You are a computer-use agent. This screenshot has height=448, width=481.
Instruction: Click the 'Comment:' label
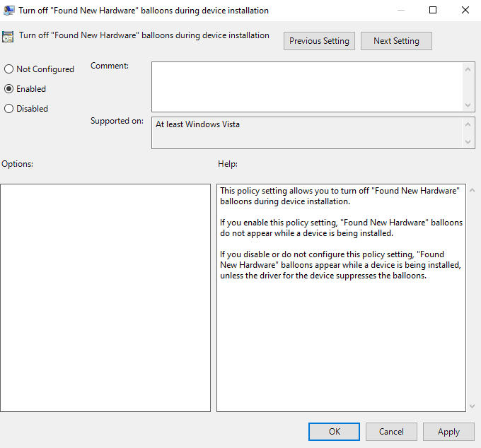tap(110, 66)
